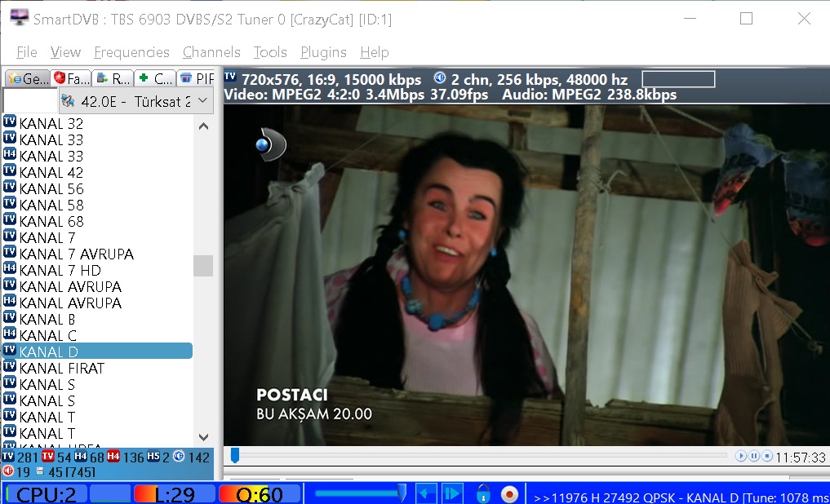830x504 pixels.
Task: Toggle the red radio 19 filter
Action: tap(16, 471)
